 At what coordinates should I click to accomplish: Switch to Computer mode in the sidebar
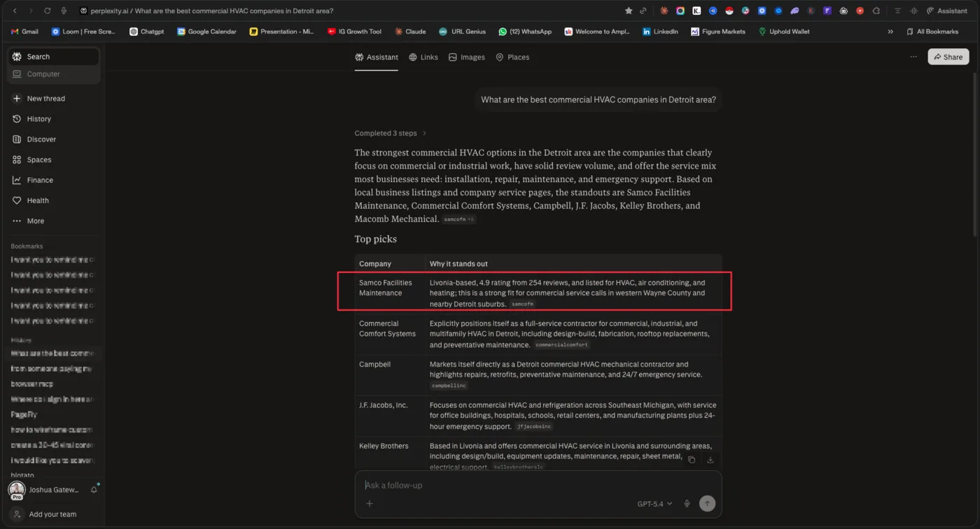click(x=53, y=74)
